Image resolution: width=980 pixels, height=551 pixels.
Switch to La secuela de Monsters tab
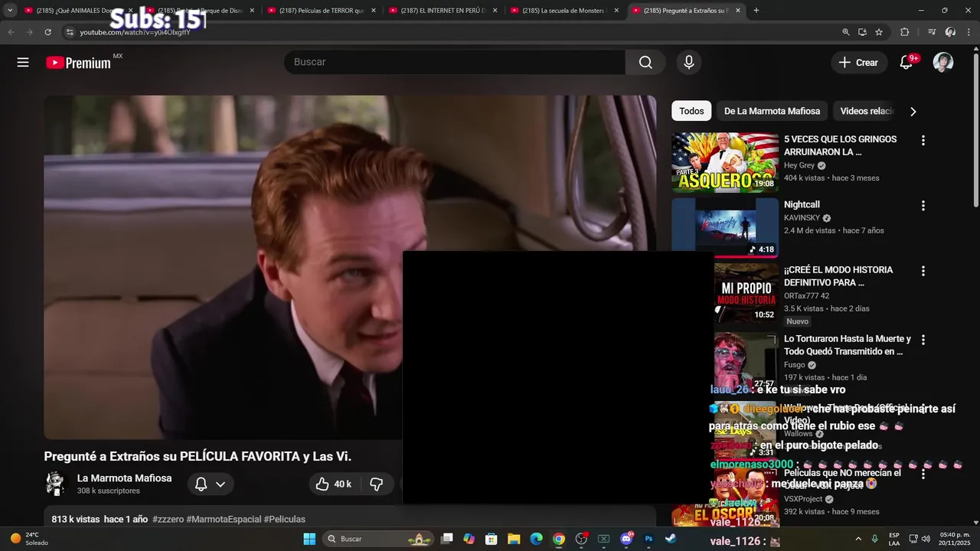tap(563, 11)
